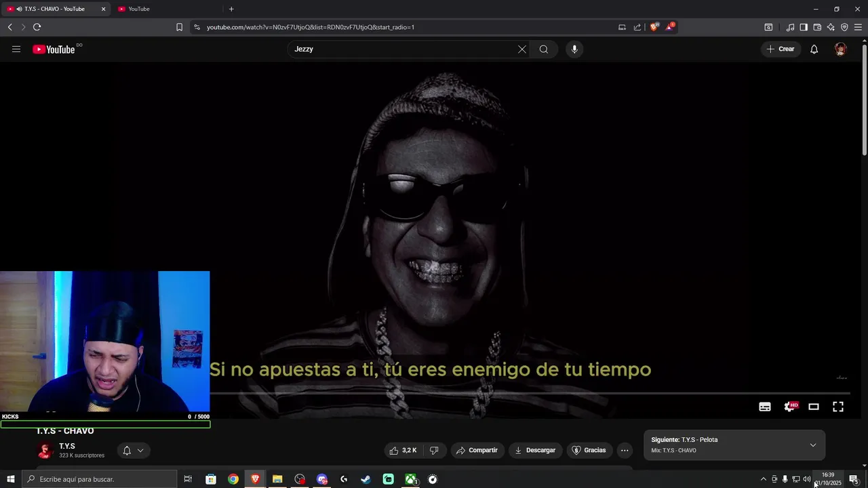Open the tab search icon in the toolbar
Viewport: 868px width, 488px height.
pyautogui.click(x=768, y=27)
